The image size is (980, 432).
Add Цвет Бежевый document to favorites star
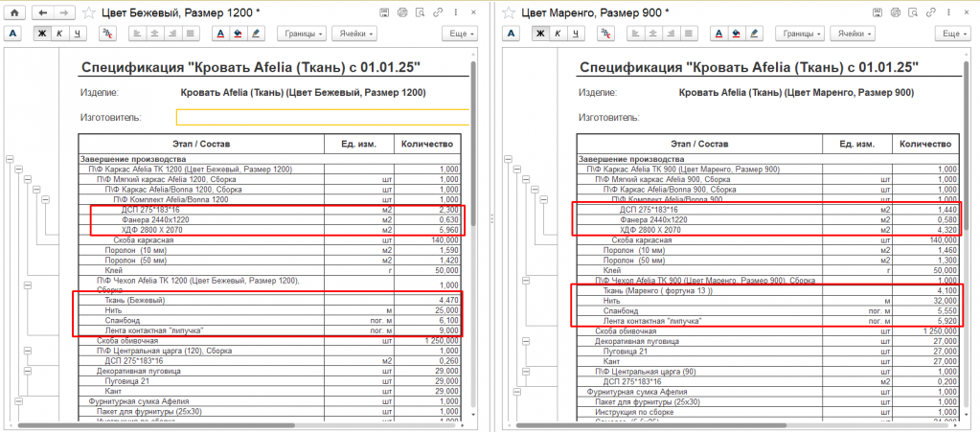click(x=90, y=12)
